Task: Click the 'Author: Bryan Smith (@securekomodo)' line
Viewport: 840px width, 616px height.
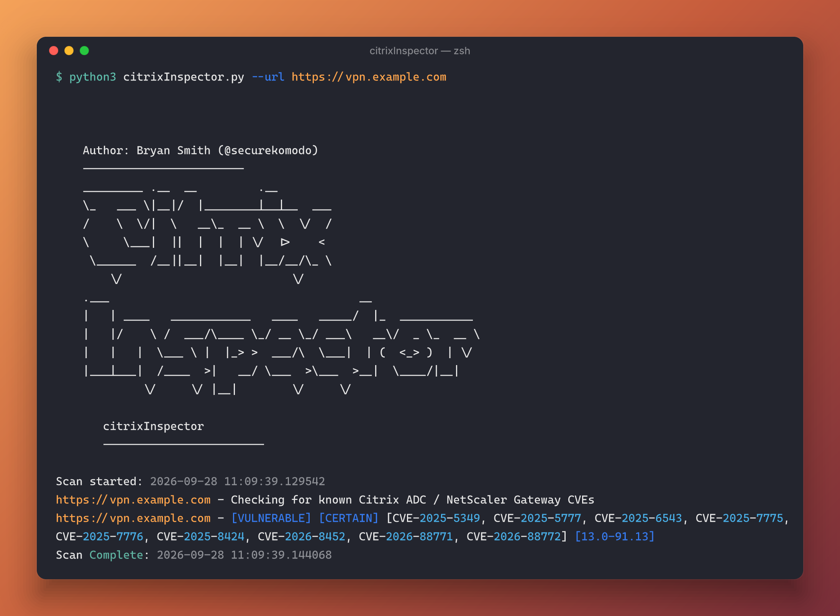Action: click(200, 151)
